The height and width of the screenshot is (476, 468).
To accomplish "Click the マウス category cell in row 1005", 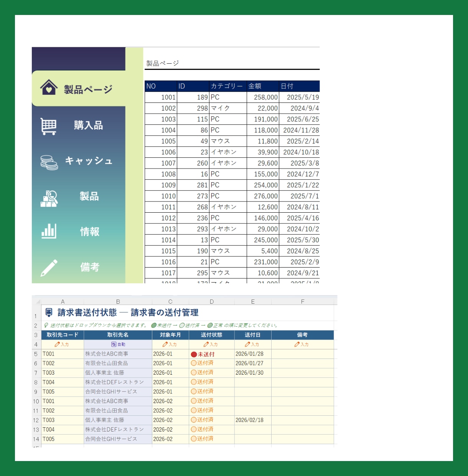I will (228, 141).
